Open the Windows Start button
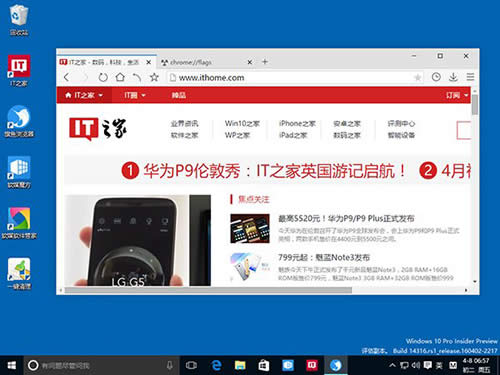Image resolution: width=500 pixels, height=375 pixels. pyautogui.click(x=11, y=365)
